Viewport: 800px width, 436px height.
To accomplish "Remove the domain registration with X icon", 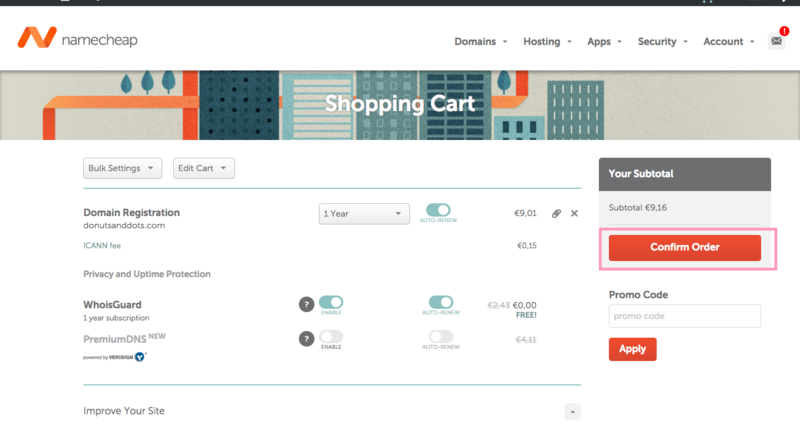I will pyautogui.click(x=574, y=213).
